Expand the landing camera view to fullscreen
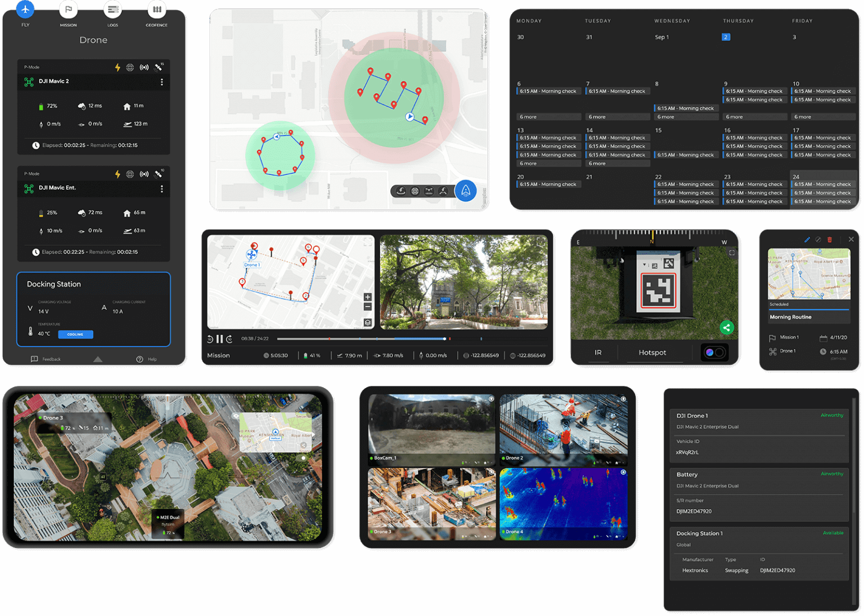This screenshot has width=864, height=616. click(732, 253)
